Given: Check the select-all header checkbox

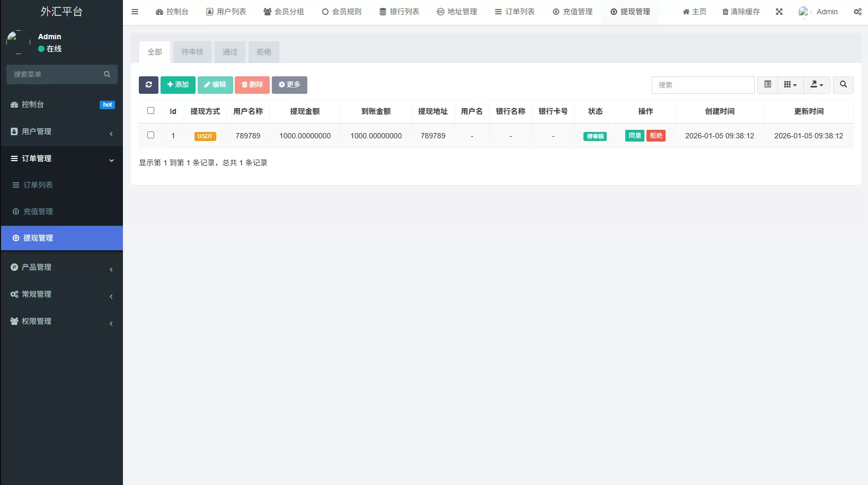Looking at the screenshot, I should 151,111.
